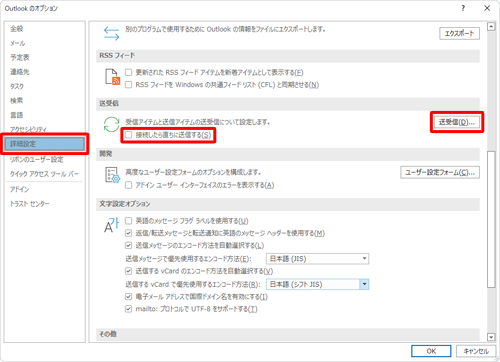Screen dimensions: 500x362
Task: Select 詳細設定 category
Action: click(x=45, y=144)
